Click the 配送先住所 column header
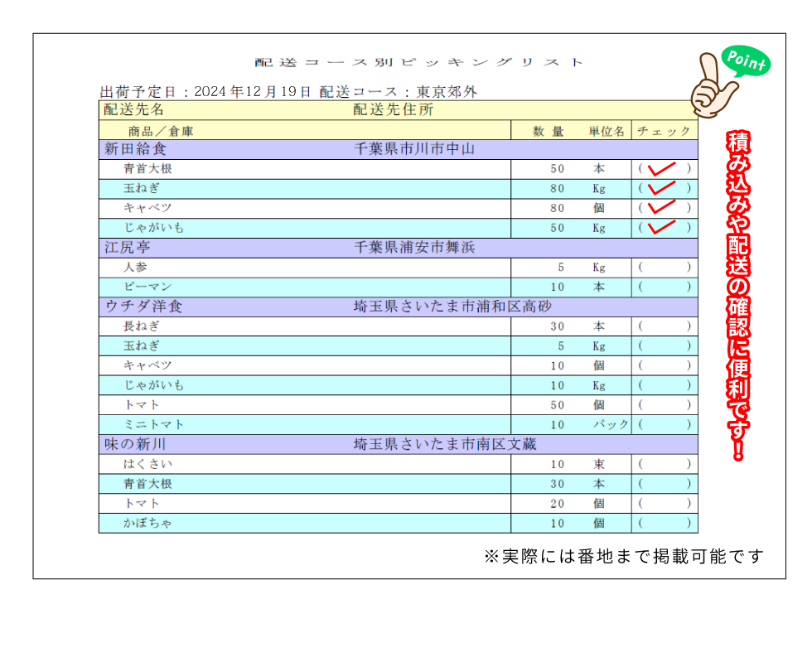 (x=393, y=109)
